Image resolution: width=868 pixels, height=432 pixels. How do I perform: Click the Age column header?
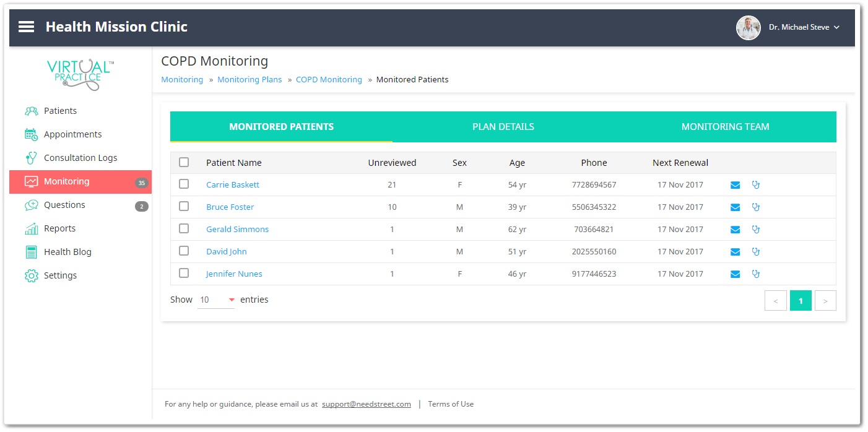517,163
